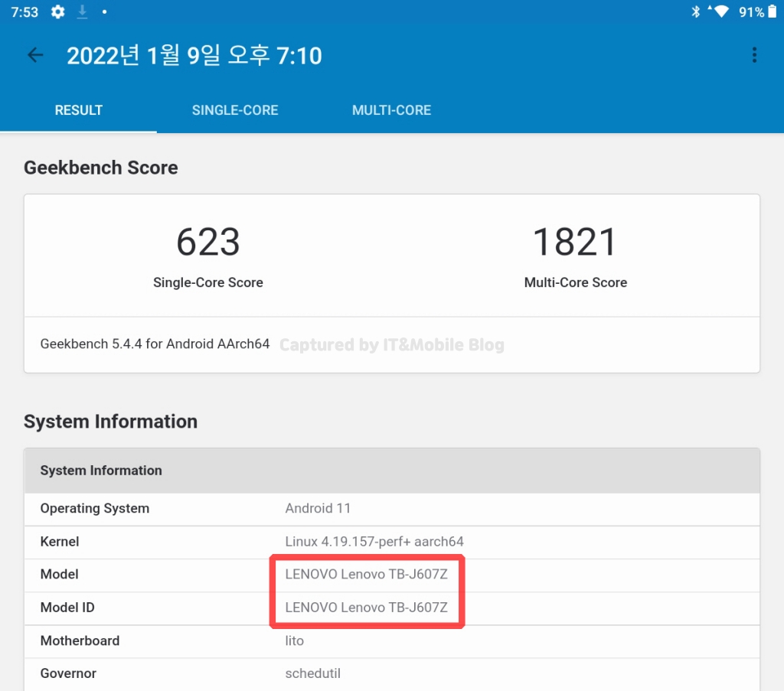Image resolution: width=784 pixels, height=691 pixels.
Task: Tap the System Information table header row
Action: click(x=392, y=471)
